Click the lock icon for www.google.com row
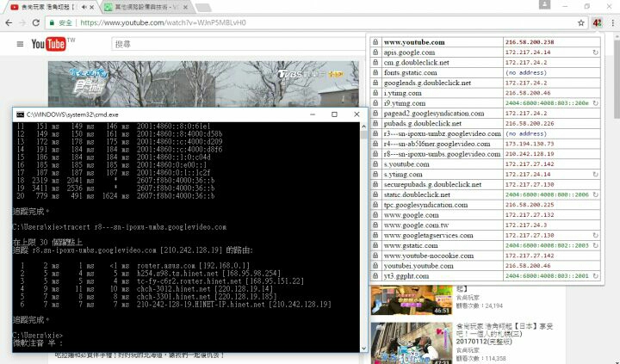This screenshot has width=620, height=364. (x=375, y=215)
